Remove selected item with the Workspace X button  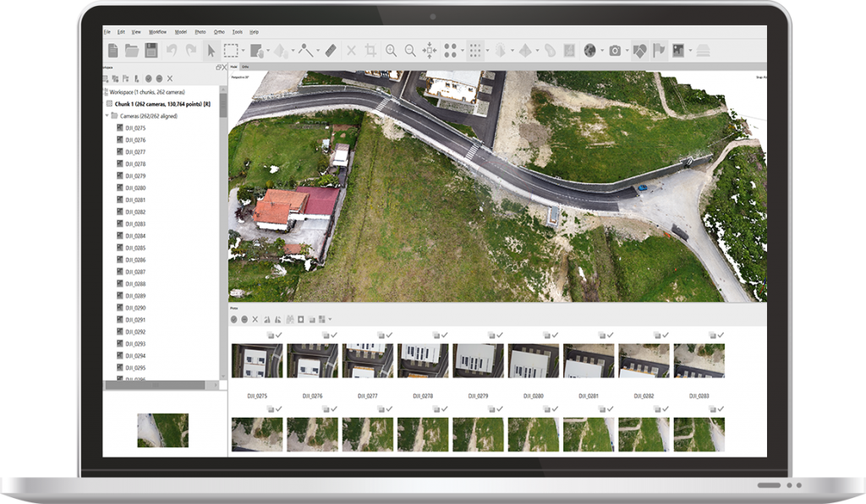tap(169, 78)
